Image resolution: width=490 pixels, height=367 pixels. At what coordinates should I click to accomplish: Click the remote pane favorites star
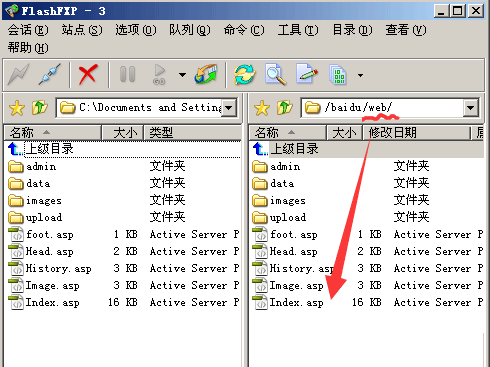[x=262, y=108]
